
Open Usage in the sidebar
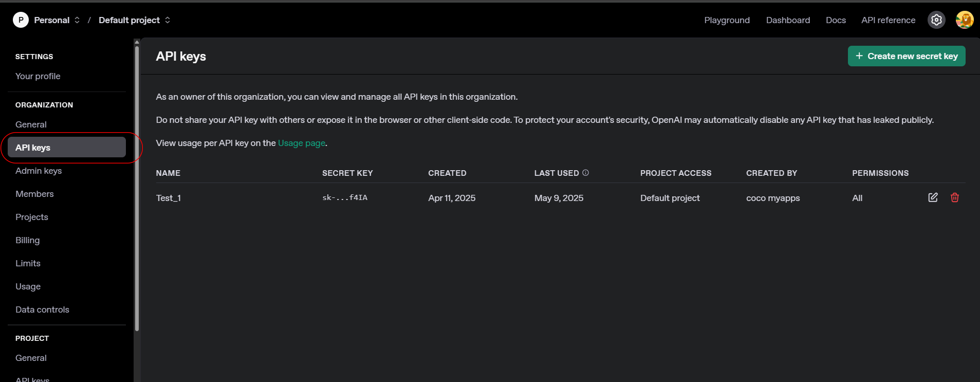click(28, 286)
